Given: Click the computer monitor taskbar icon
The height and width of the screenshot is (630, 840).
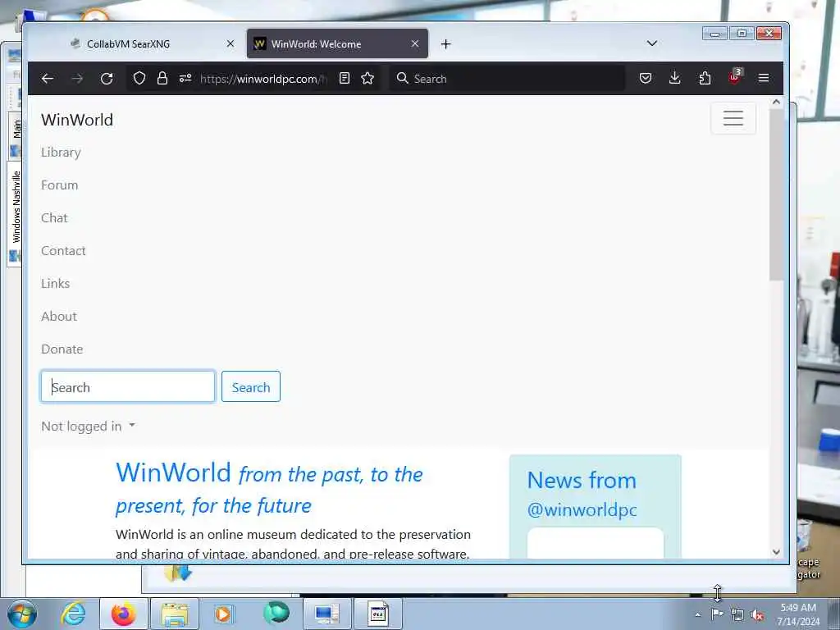Looking at the screenshot, I should [x=326, y=614].
